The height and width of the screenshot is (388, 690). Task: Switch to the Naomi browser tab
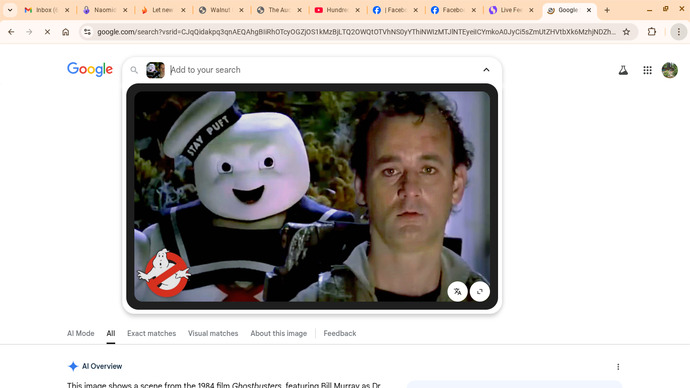pos(99,10)
